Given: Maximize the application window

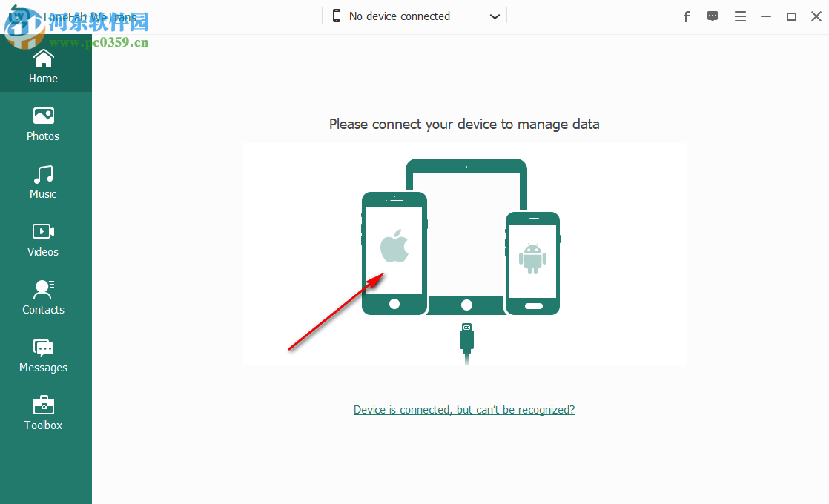Looking at the screenshot, I should (x=791, y=17).
